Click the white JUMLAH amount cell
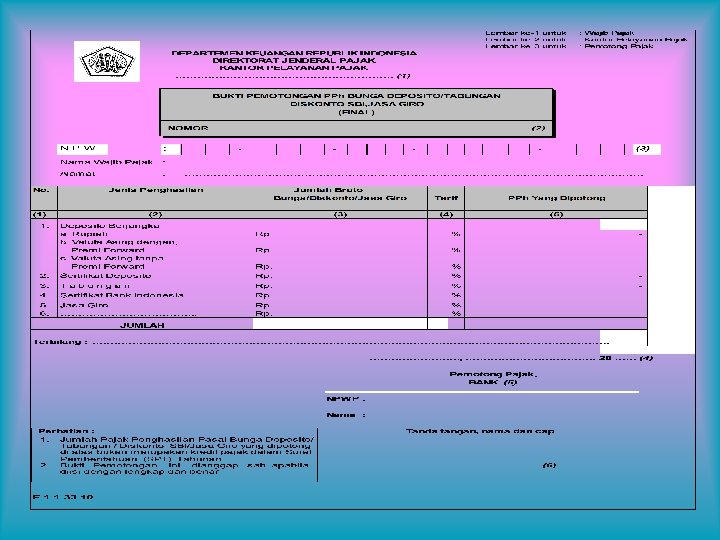Screen dimensions: 720x540 pyautogui.click(x=340, y=324)
